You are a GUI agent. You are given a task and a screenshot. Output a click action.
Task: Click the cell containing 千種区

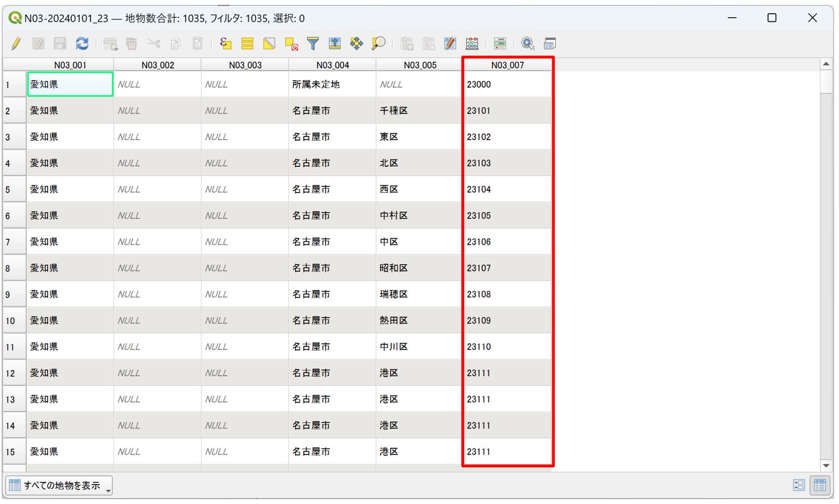420,111
